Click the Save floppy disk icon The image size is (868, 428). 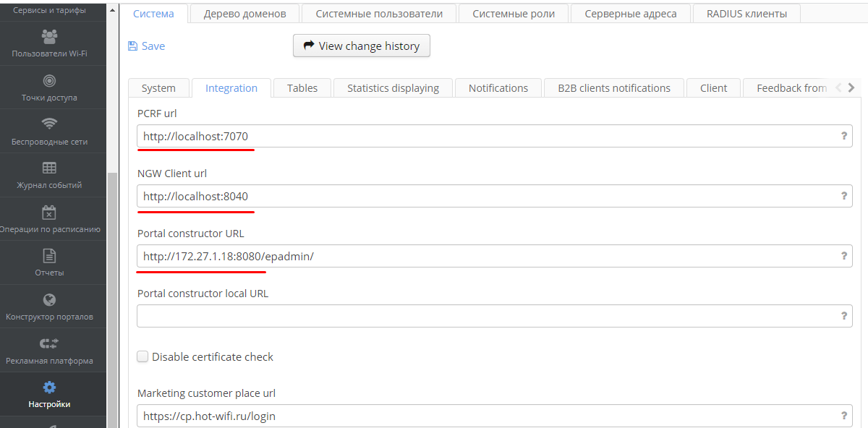132,46
